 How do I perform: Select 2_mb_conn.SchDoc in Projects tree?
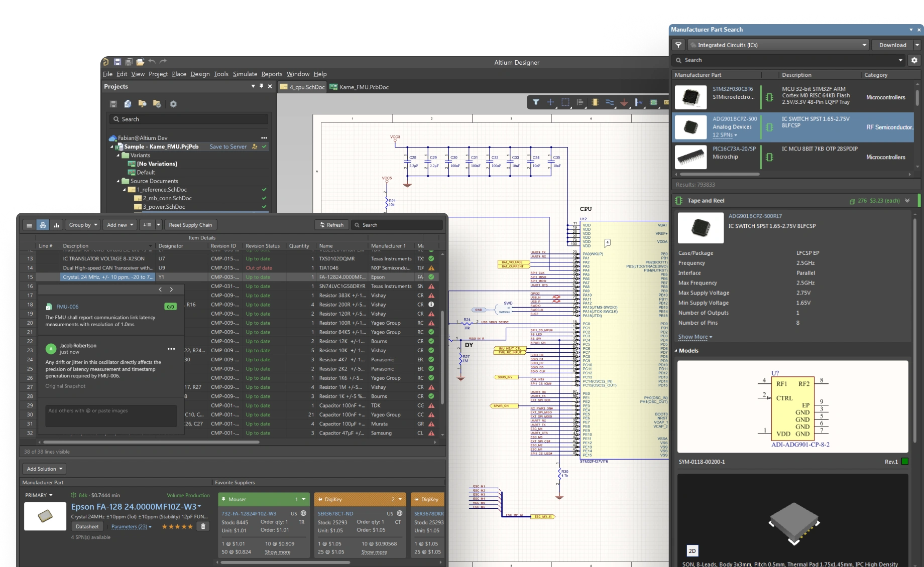click(x=167, y=198)
